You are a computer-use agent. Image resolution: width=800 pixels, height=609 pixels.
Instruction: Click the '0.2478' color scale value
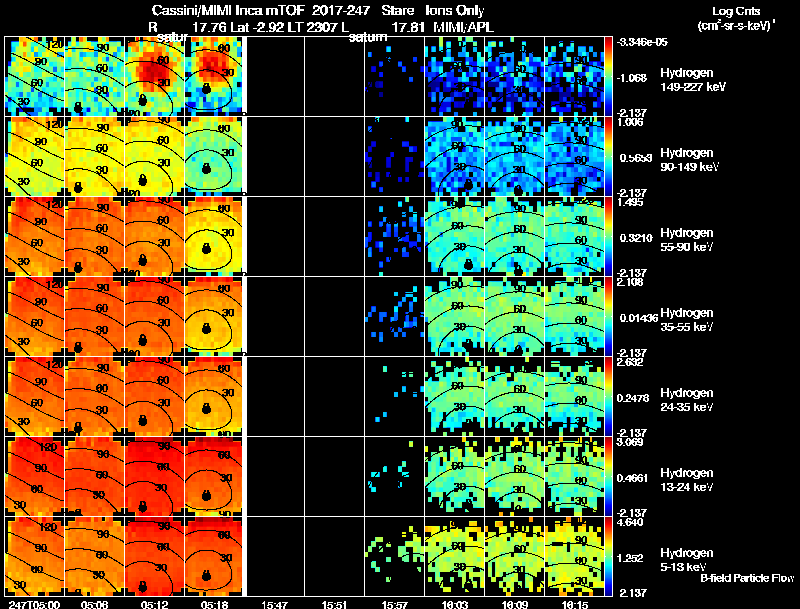[x=633, y=398]
